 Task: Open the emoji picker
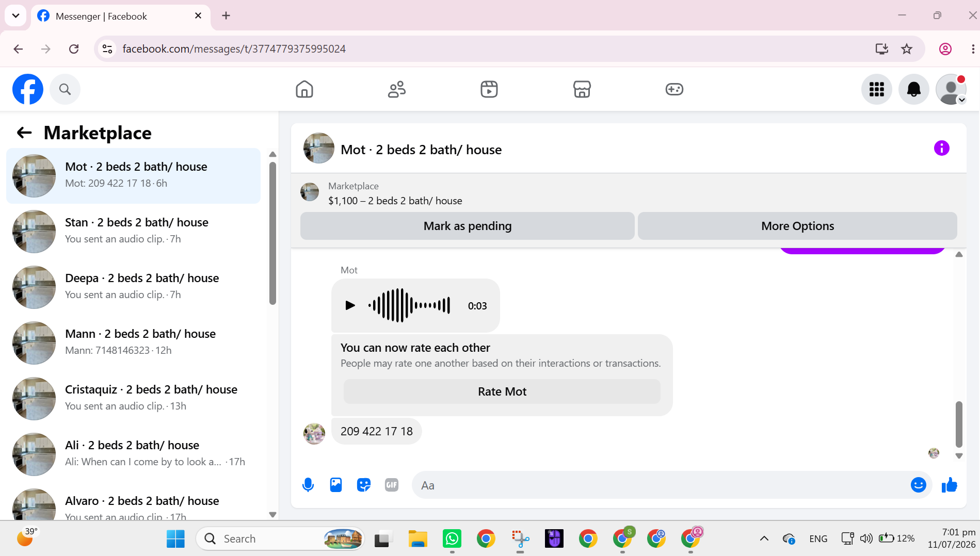pos(919,485)
